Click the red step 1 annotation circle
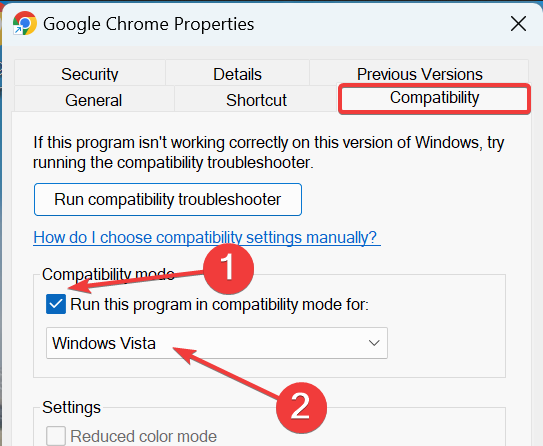 pyautogui.click(x=228, y=268)
